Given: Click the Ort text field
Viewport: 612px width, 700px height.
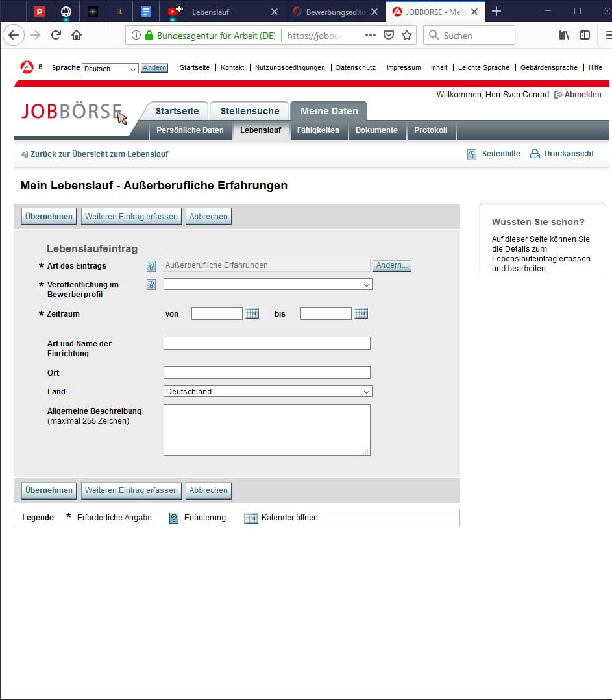Looking at the screenshot, I should 267,372.
